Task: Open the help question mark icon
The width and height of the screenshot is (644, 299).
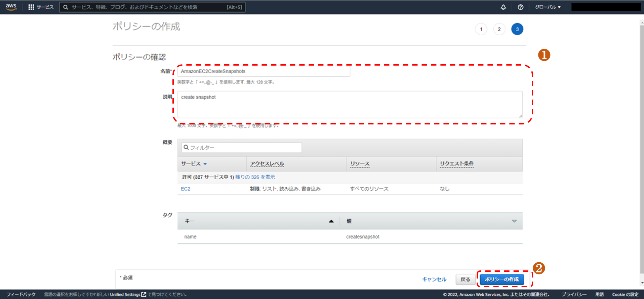Action: coord(520,7)
